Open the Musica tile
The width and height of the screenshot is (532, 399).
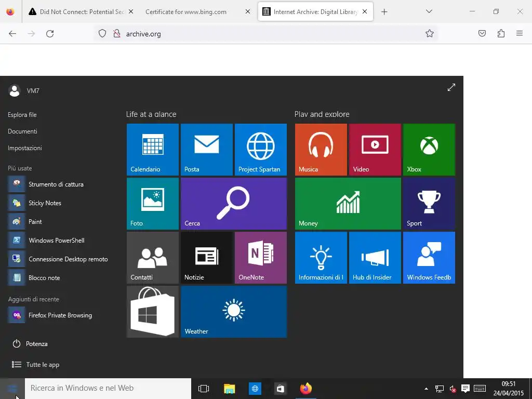[x=321, y=149]
